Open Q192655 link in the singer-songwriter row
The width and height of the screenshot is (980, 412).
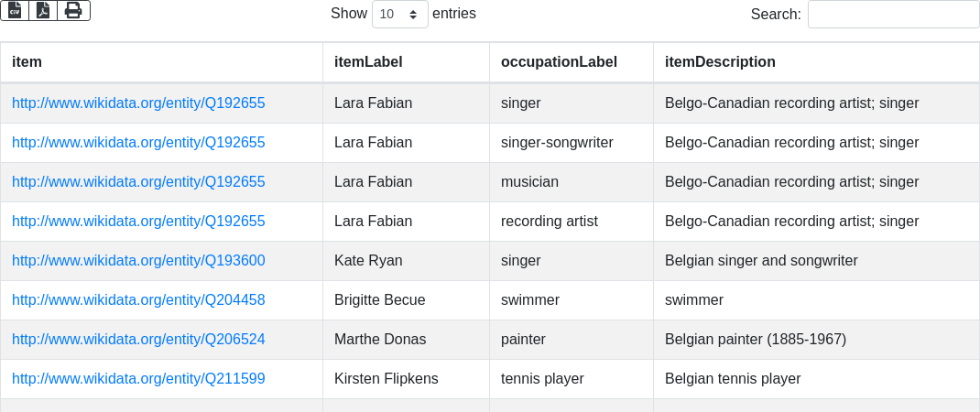click(138, 143)
